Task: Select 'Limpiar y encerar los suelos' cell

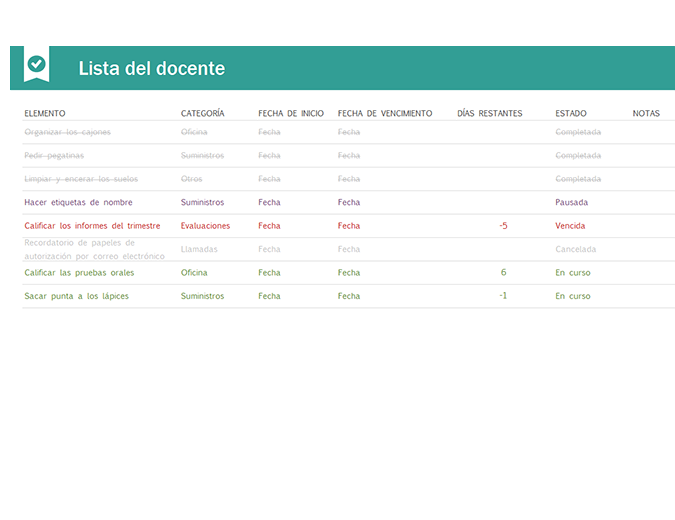Action: point(81,179)
